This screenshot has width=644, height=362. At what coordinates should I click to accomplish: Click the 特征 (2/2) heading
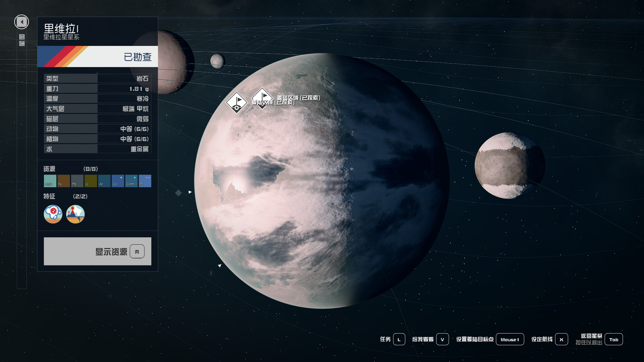(x=65, y=196)
